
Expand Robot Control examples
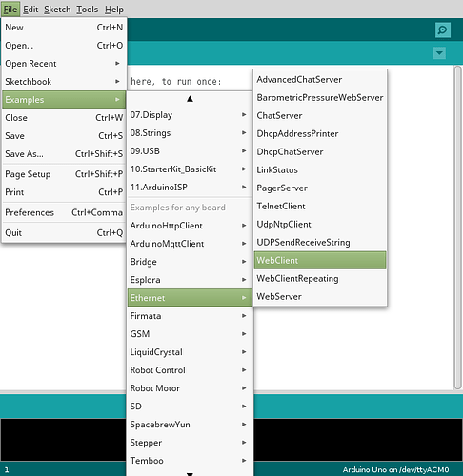(x=190, y=370)
